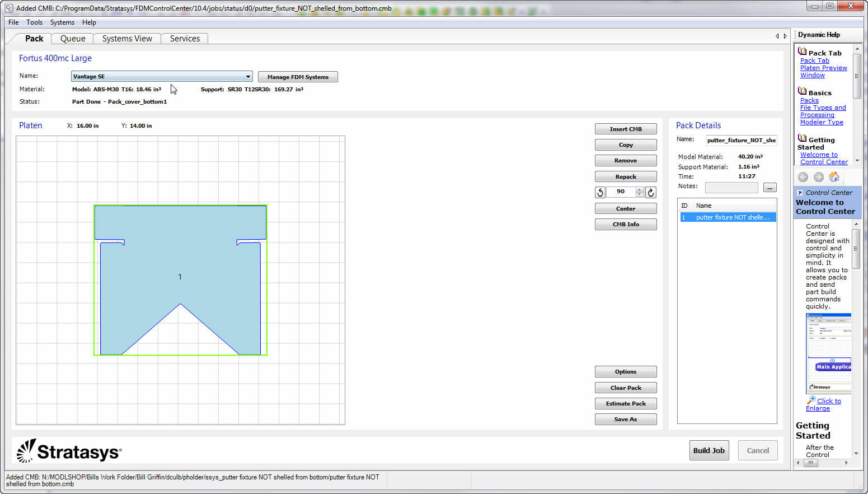Open the Pack Tab help link
Screen dimensions: 868x494
pos(815,60)
